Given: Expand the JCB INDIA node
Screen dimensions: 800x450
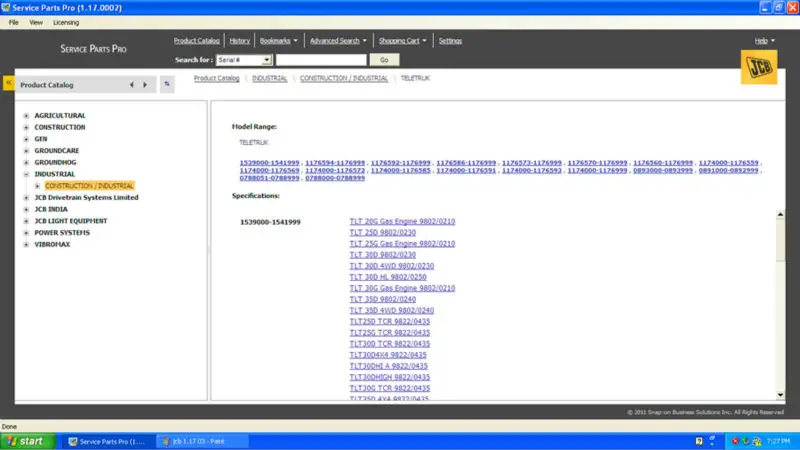Looking at the screenshot, I should click(x=27, y=209).
